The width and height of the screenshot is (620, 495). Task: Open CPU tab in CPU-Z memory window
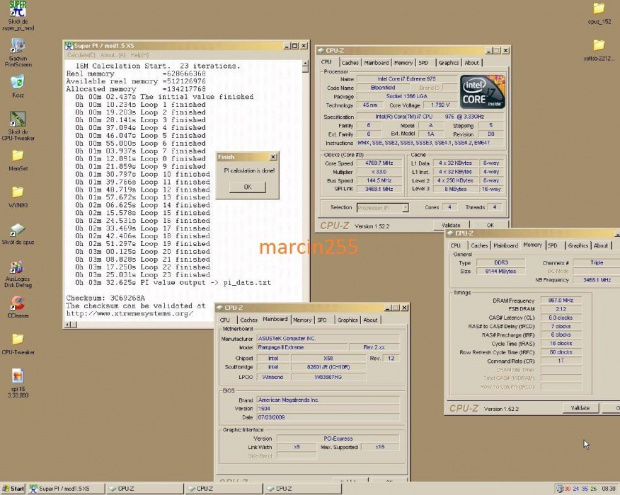[456, 246]
